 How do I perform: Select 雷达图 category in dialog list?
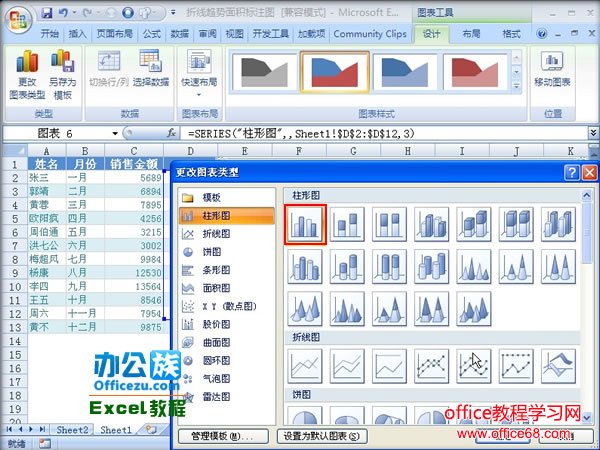227,397
